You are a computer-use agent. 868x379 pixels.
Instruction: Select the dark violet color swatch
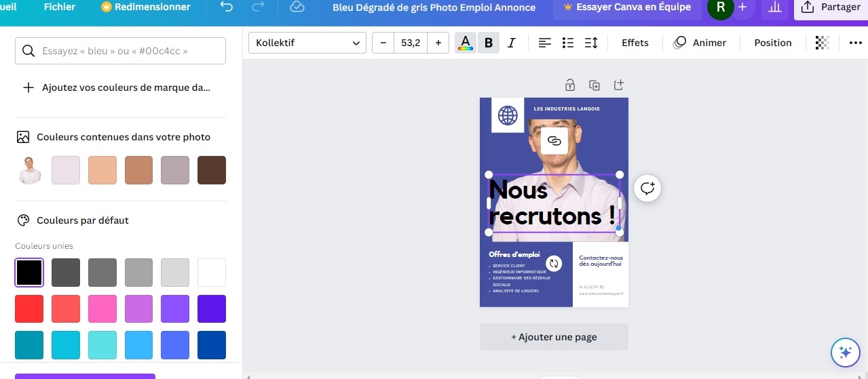[212, 309]
